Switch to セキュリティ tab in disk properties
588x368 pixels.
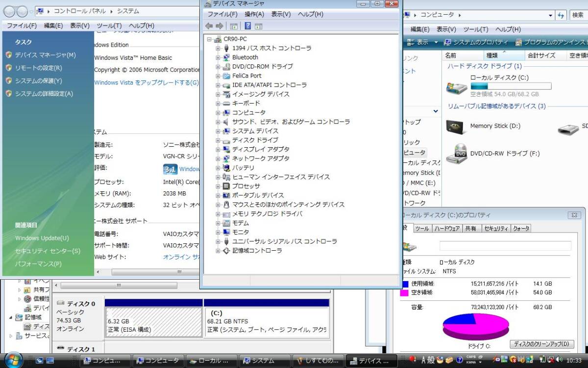(496, 229)
